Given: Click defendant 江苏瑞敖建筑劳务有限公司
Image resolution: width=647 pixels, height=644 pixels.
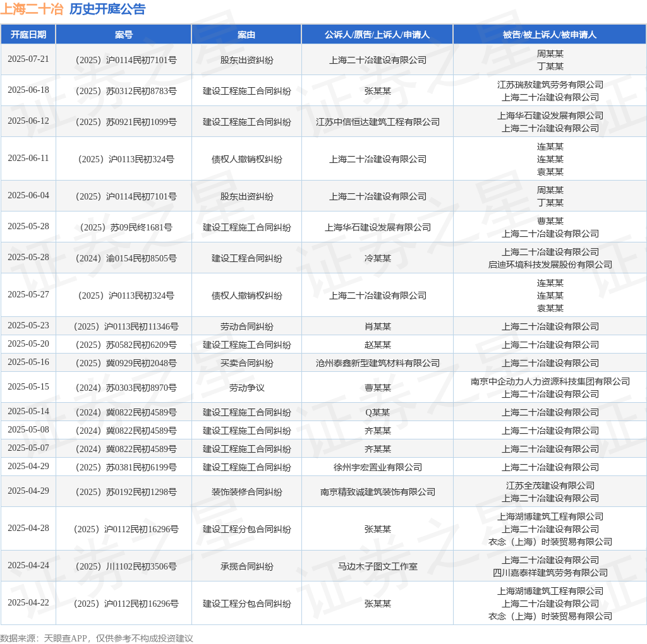Looking at the screenshot, I should point(550,85).
